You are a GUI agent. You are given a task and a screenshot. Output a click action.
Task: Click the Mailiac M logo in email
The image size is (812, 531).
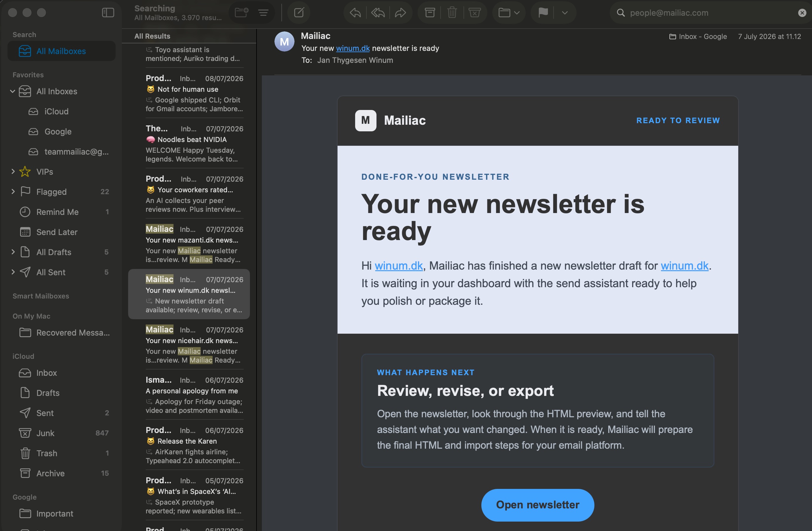click(x=365, y=120)
